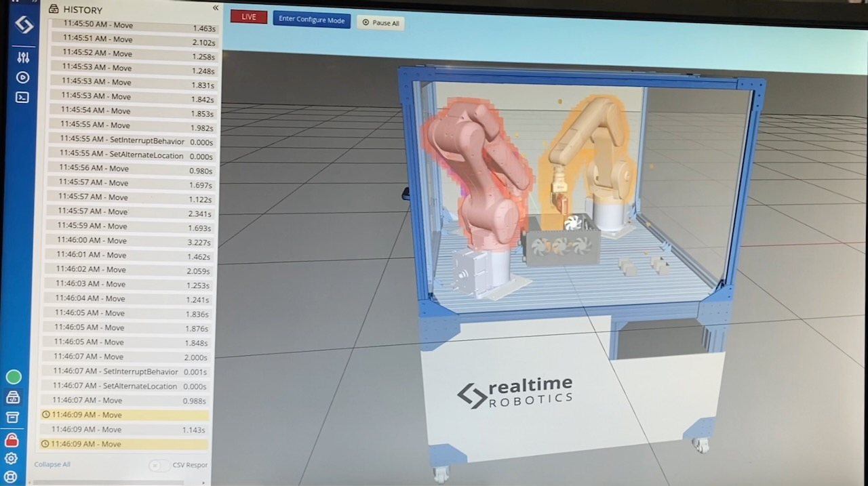The width and height of the screenshot is (868, 486).
Task: Open the archive box icon in sidebar
Action: click(x=12, y=418)
